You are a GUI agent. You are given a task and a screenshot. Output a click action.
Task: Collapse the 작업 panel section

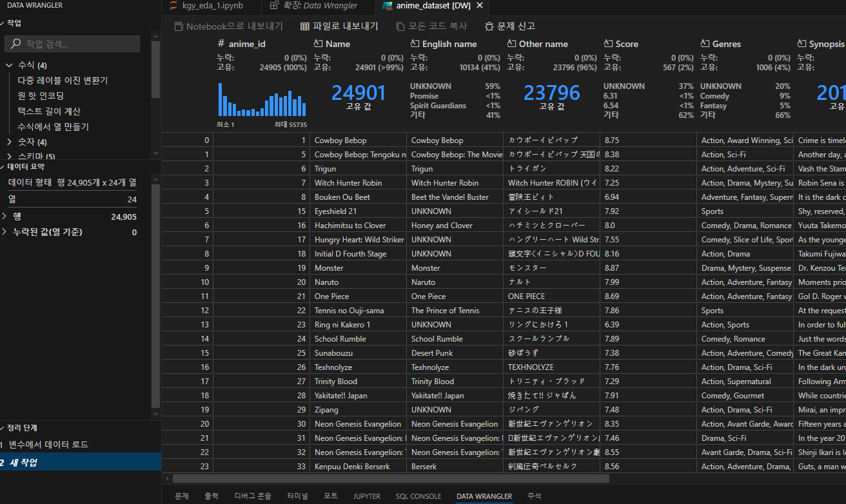pos(3,23)
